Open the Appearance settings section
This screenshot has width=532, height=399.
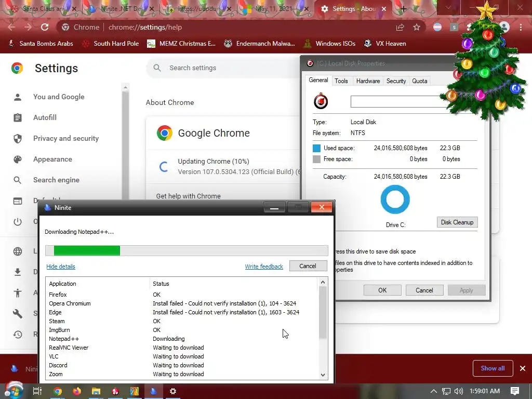click(x=52, y=159)
